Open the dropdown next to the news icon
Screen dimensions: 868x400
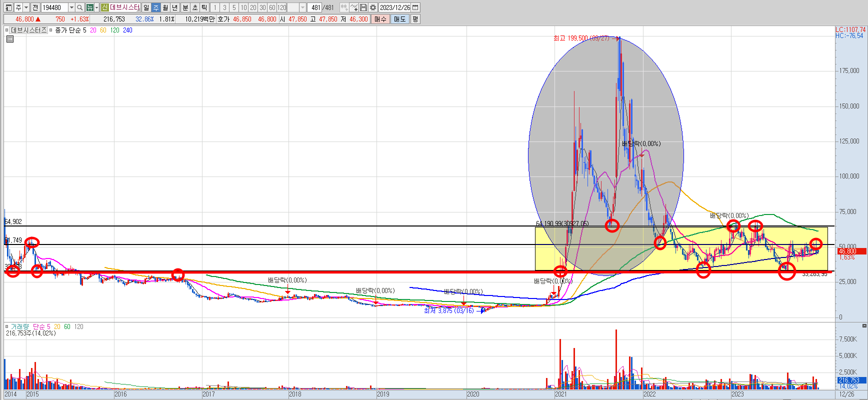tap(96, 7)
